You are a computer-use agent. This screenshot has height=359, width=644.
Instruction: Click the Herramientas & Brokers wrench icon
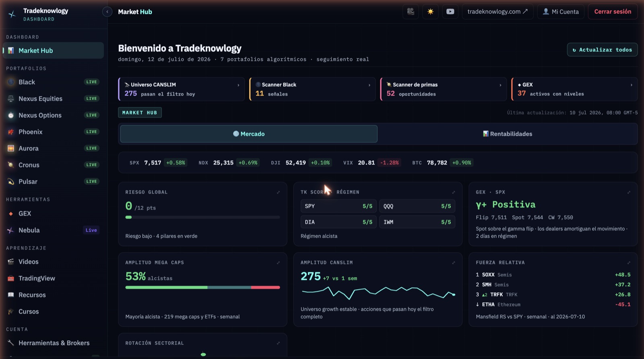coord(11,343)
